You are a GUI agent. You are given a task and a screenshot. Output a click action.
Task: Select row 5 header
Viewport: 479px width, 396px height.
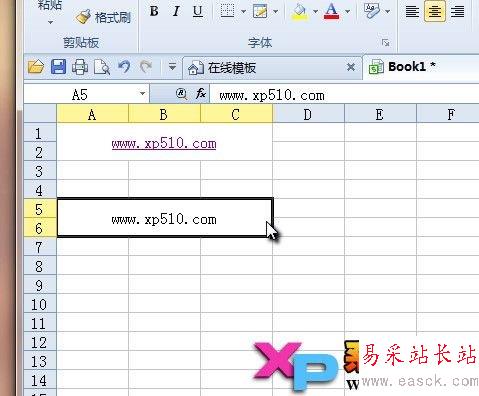point(40,209)
